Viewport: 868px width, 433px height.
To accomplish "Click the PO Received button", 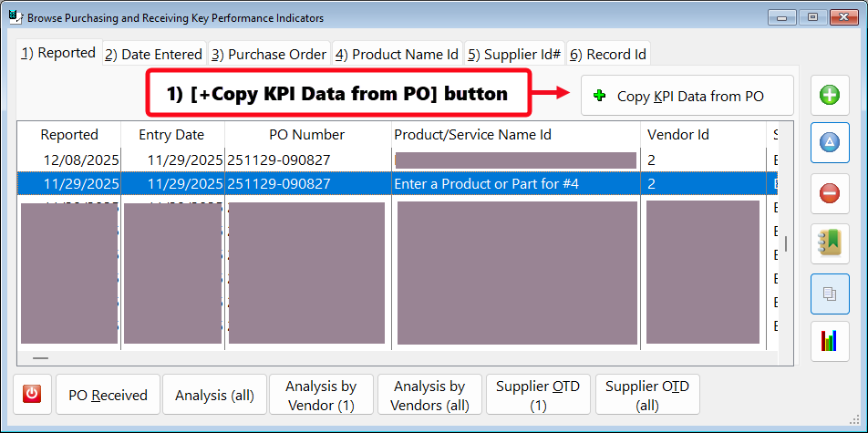I will [108, 395].
